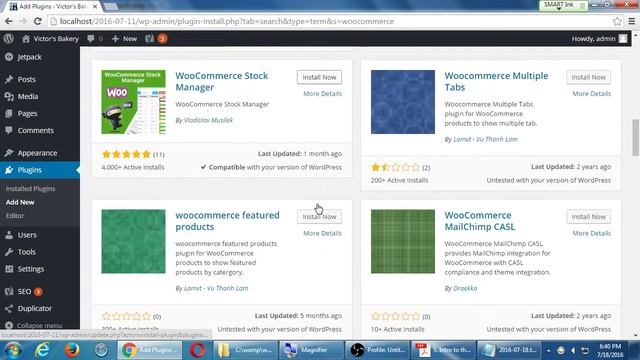The width and height of the screenshot is (640, 360).
Task: View More Details for WooCommerce MailChimp CASL
Action: tap(591, 233)
